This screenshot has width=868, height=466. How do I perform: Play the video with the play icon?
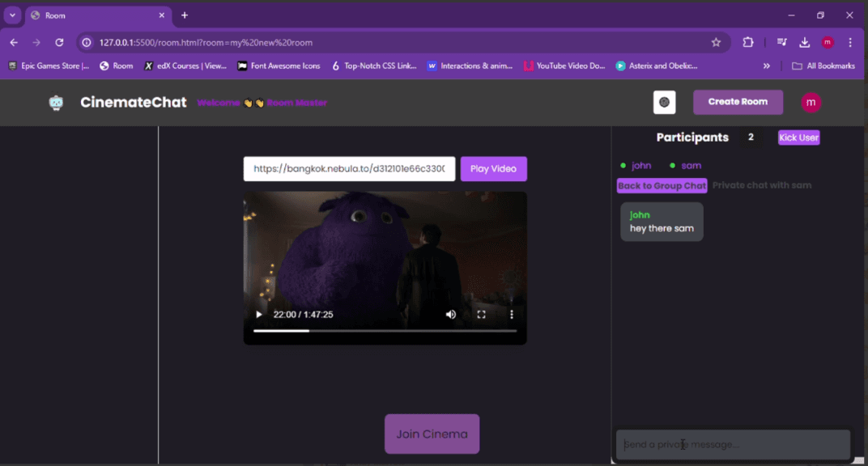(258, 315)
